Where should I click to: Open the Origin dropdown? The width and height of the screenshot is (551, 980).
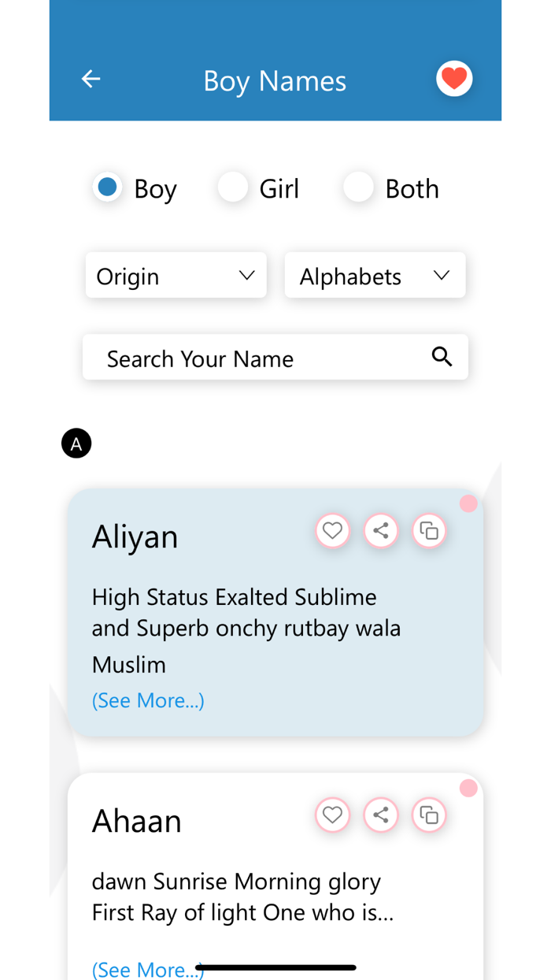point(176,275)
